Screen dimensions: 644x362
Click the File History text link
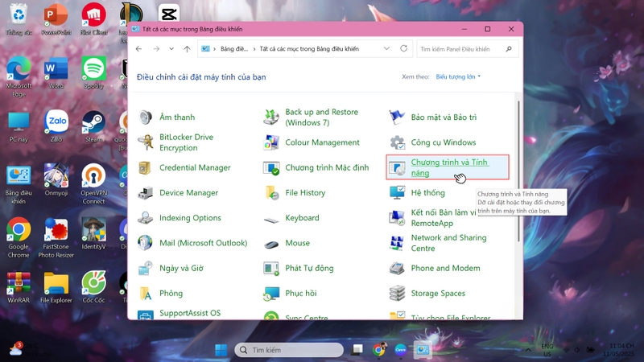(305, 193)
